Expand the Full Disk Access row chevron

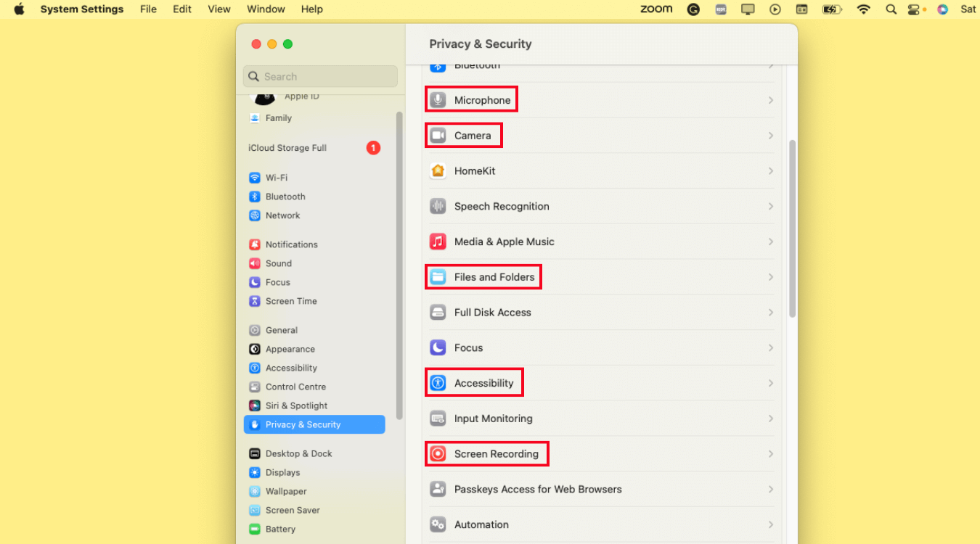[771, 313]
